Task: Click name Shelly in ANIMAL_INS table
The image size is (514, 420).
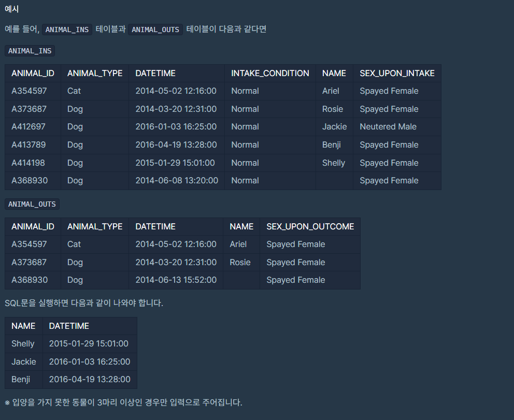Action: (334, 163)
